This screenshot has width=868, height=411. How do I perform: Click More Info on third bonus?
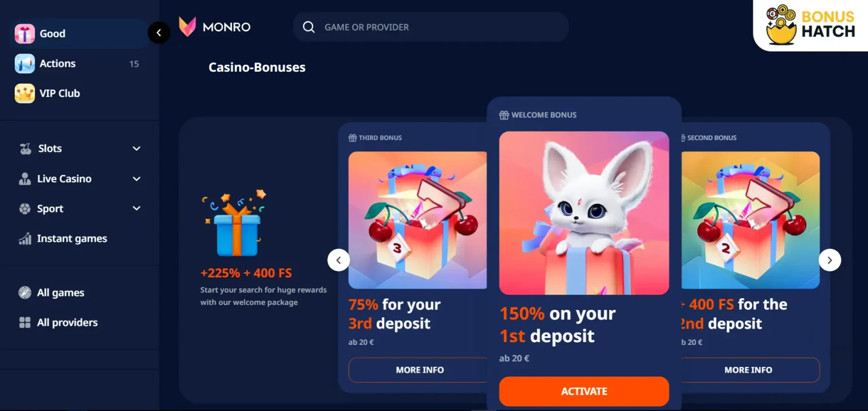(x=419, y=370)
